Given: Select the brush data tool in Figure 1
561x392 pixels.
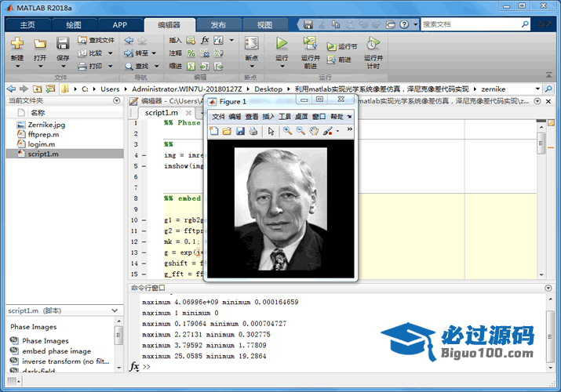Looking at the screenshot, I should [327, 131].
